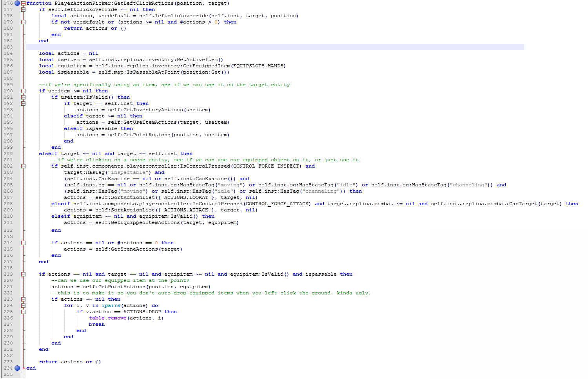Click the blue bookmark marker on line 176
This screenshot has width=588, height=379.
point(17,3)
